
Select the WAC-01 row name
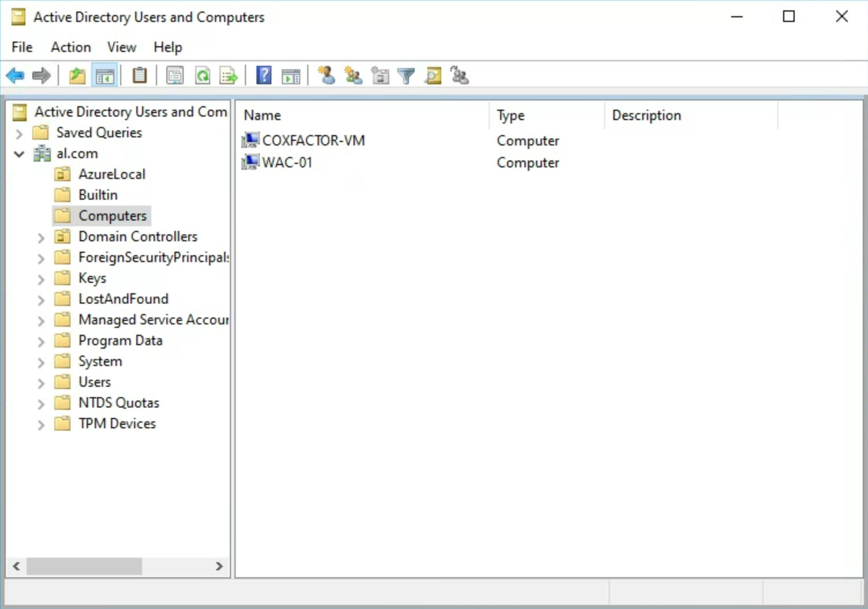tap(287, 162)
